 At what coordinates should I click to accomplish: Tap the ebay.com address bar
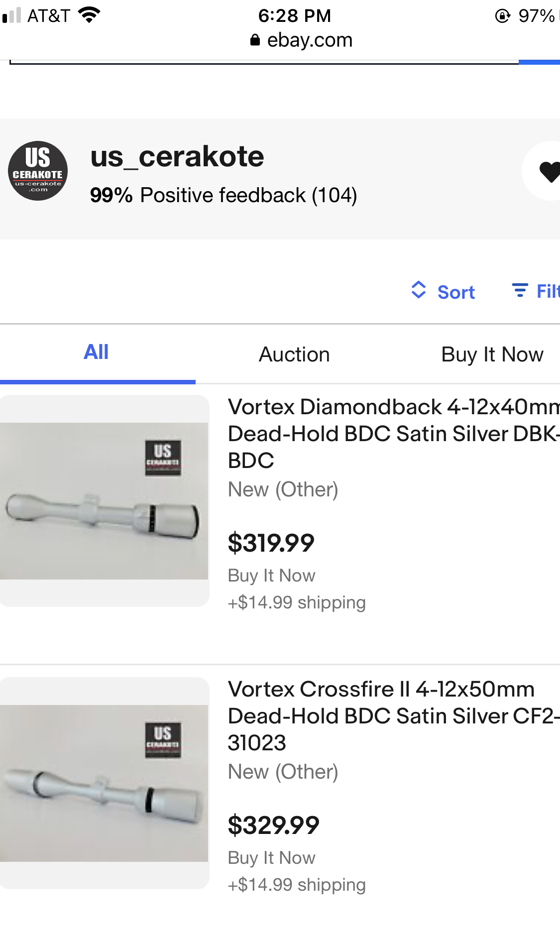(x=302, y=40)
